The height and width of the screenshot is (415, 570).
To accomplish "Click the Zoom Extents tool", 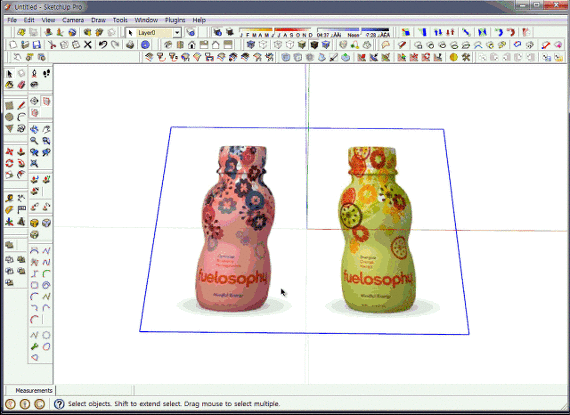I will [34, 163].
